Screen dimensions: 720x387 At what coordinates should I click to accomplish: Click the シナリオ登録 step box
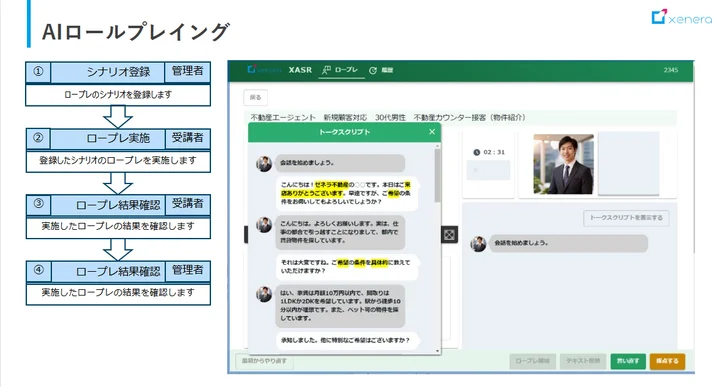[x=107, y=72]
